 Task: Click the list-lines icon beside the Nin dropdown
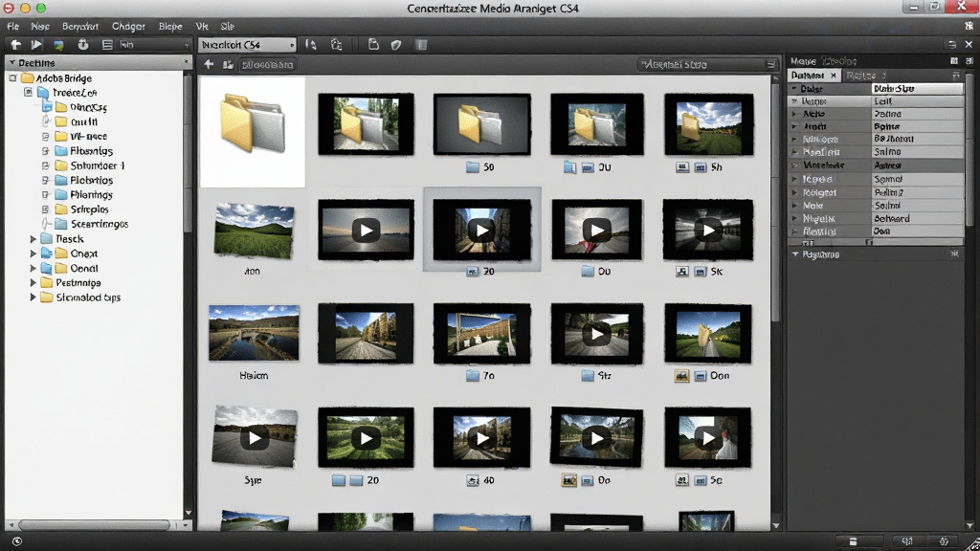tap(107, 44)
